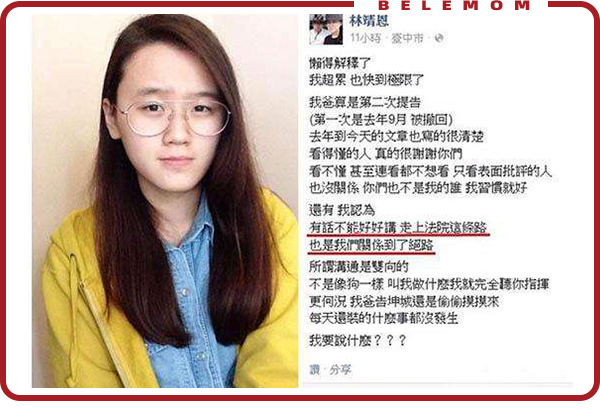The height and width of the screenshot is (409, 600).
Task: Click the 11小時 post timestamp
Action: pyautogui.click(x=365, y=38)
